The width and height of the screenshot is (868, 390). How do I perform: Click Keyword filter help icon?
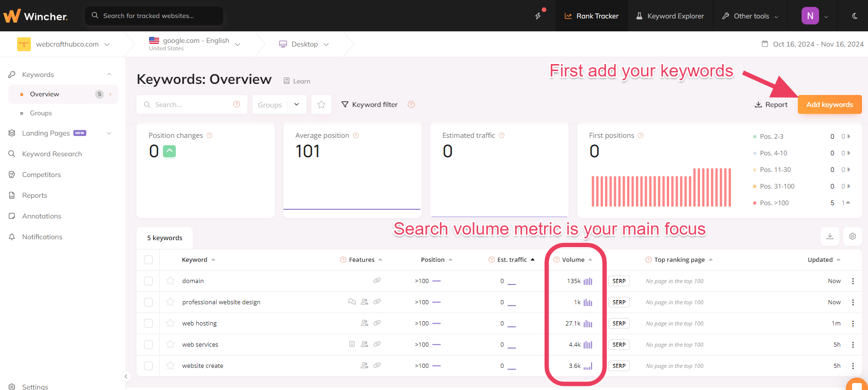pos(411,105)
